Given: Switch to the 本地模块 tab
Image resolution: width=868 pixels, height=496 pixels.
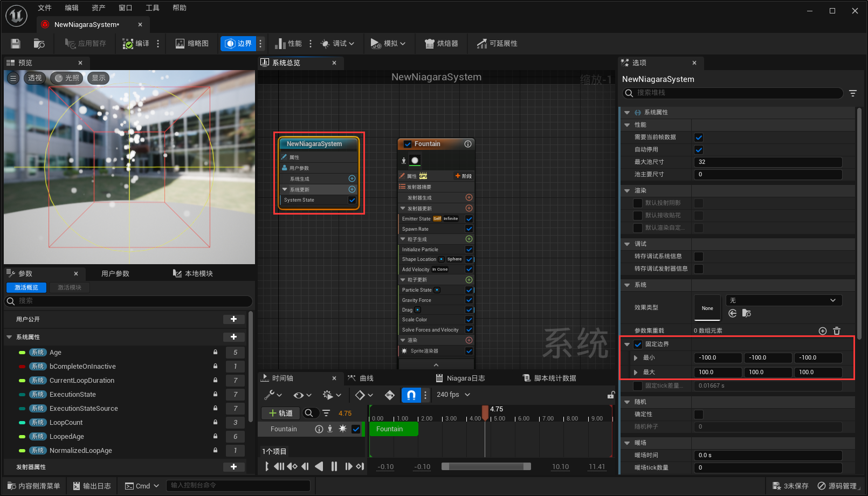Looking at the screenshot, I should coord(192,273).
